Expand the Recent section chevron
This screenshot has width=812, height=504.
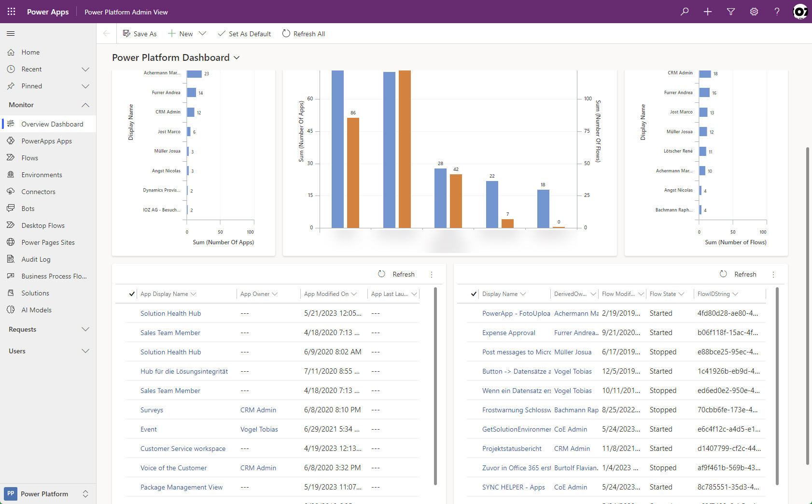85,69
